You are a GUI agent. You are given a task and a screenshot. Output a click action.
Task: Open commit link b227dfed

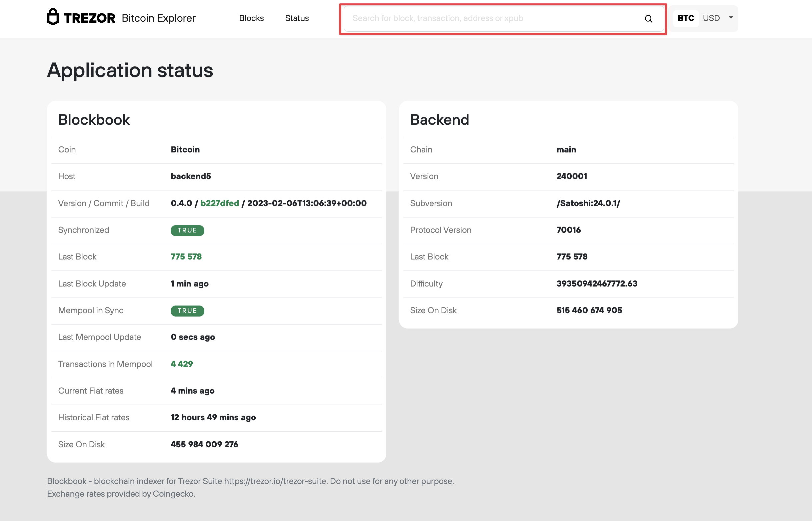(220, 203)
